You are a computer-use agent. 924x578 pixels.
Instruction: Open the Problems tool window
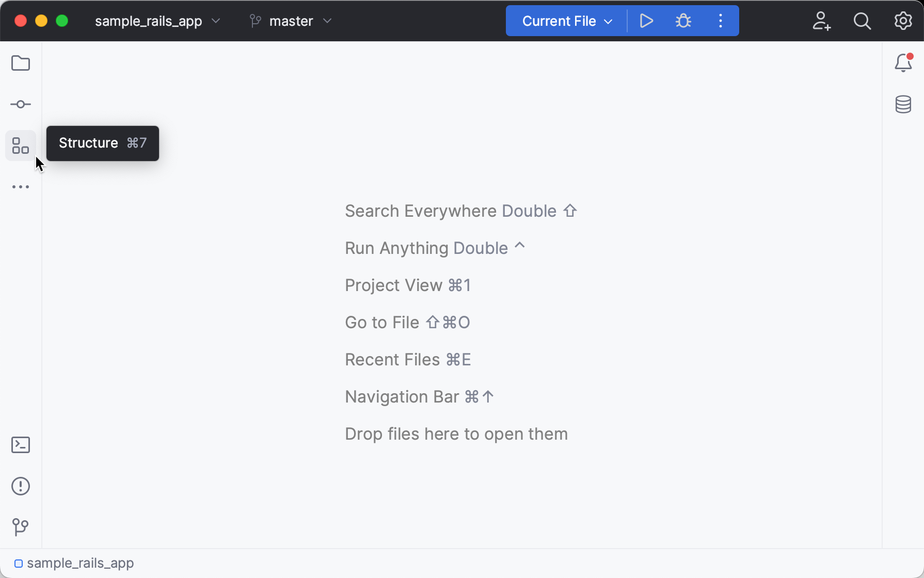coord(21,486)
